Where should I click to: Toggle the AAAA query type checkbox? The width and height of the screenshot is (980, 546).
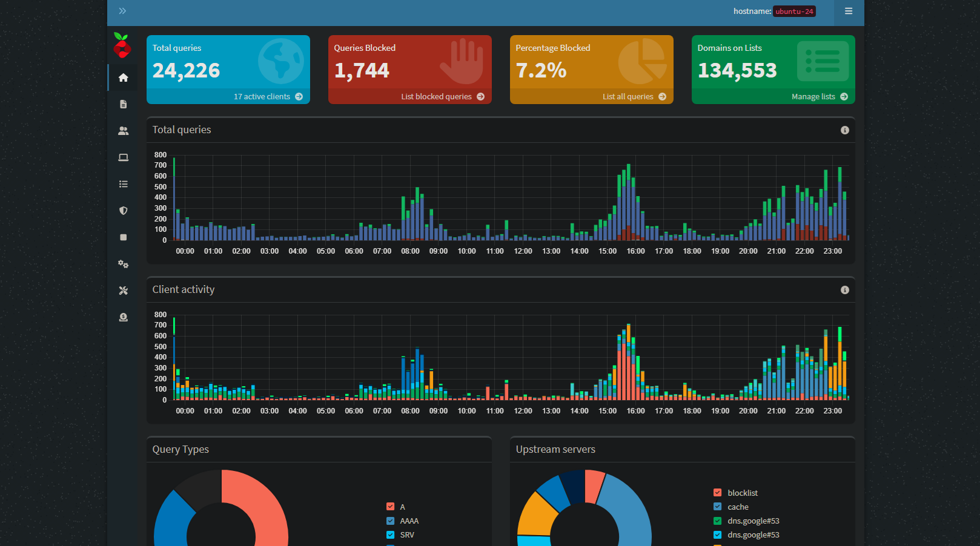390,521
